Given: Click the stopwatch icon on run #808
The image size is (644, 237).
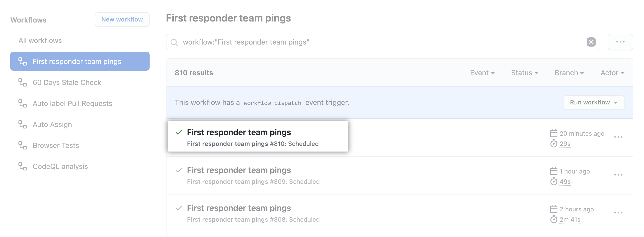Looking at the screenshot, I should (x=554, y=219).
